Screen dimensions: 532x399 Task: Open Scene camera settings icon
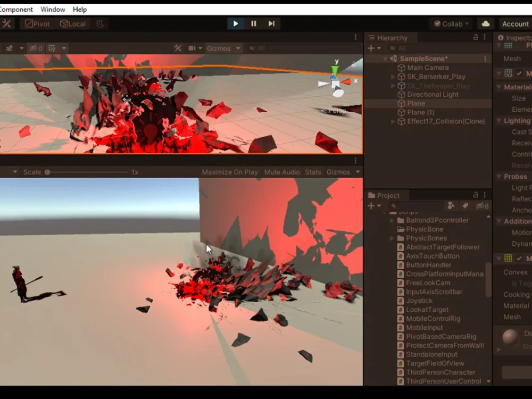click(192, 48)
